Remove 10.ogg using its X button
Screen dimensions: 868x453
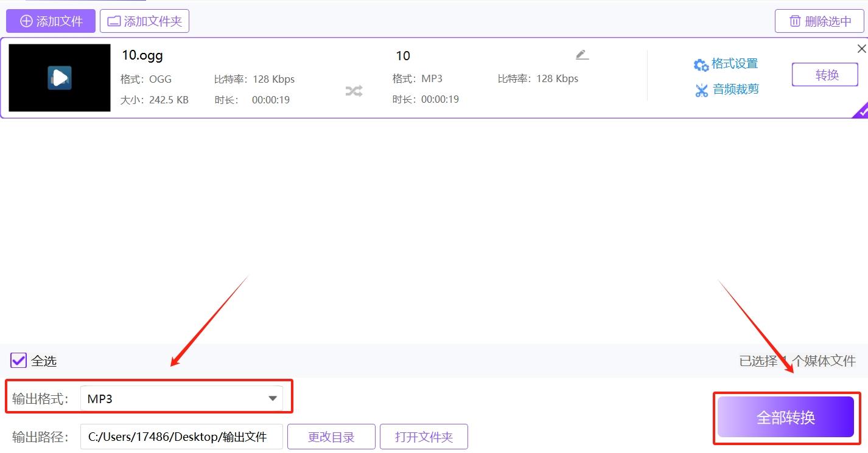point(861,48)
